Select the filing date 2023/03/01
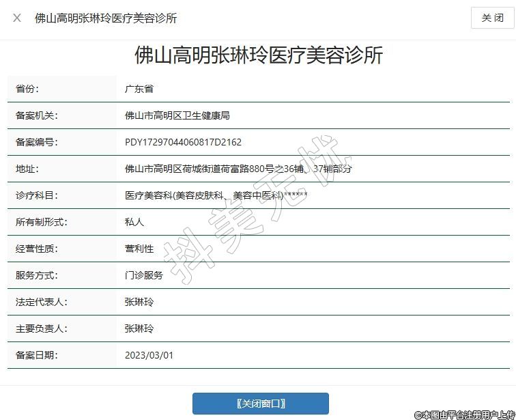Viewport: 516px width, 420px height. tap(149, 355)
